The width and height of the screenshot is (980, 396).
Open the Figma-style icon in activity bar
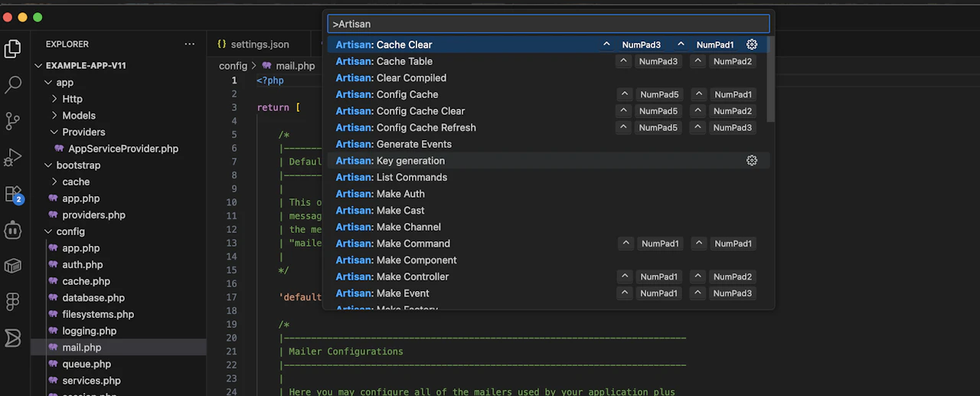click(x=13, y=301)
